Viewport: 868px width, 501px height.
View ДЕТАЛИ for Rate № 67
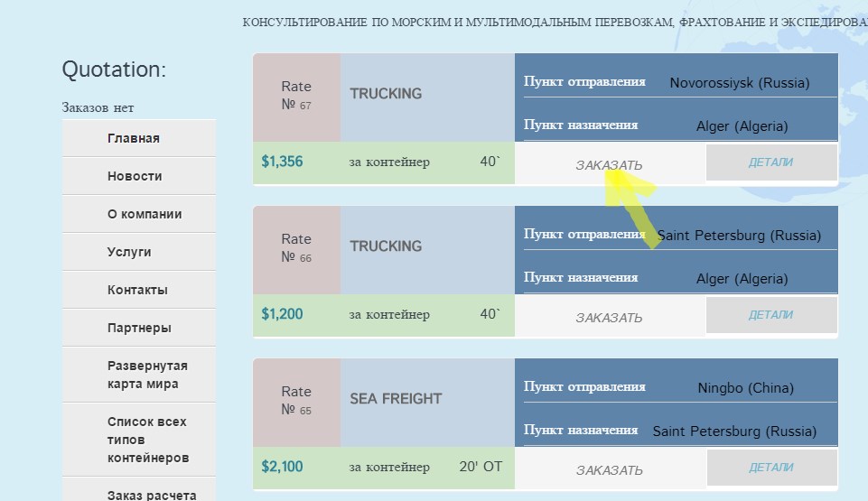point(770,162)
